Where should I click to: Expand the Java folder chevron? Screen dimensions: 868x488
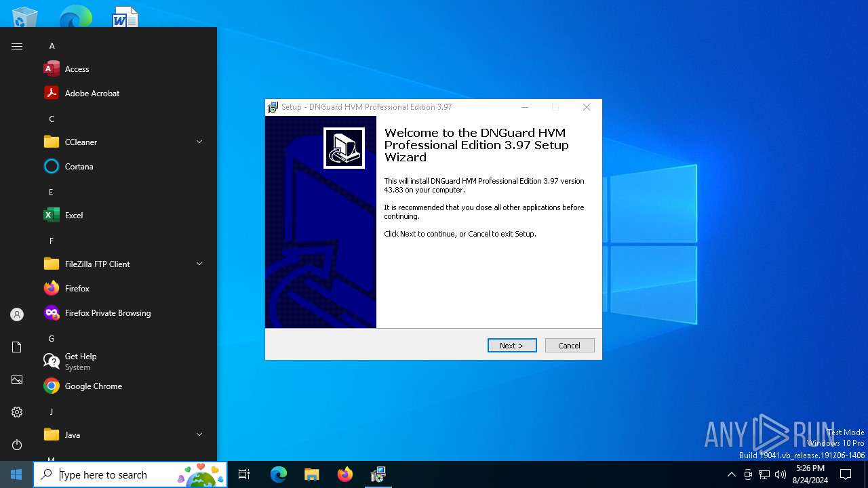[x=199, y=434]
